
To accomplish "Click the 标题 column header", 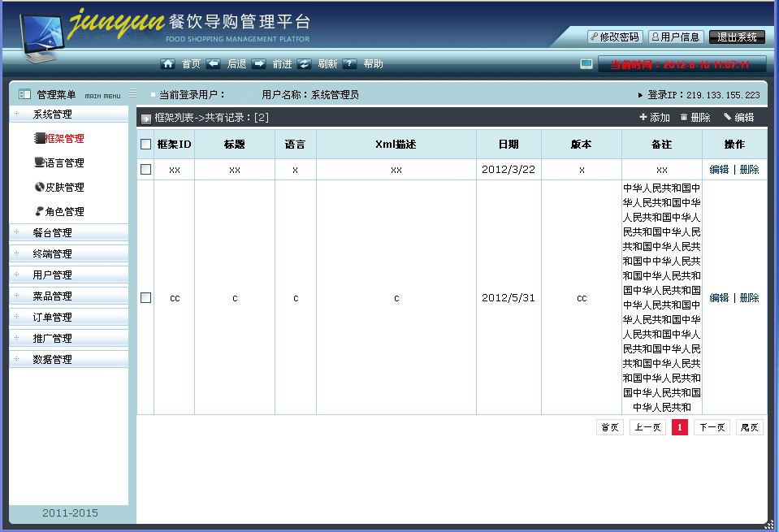I will (235, 145).
